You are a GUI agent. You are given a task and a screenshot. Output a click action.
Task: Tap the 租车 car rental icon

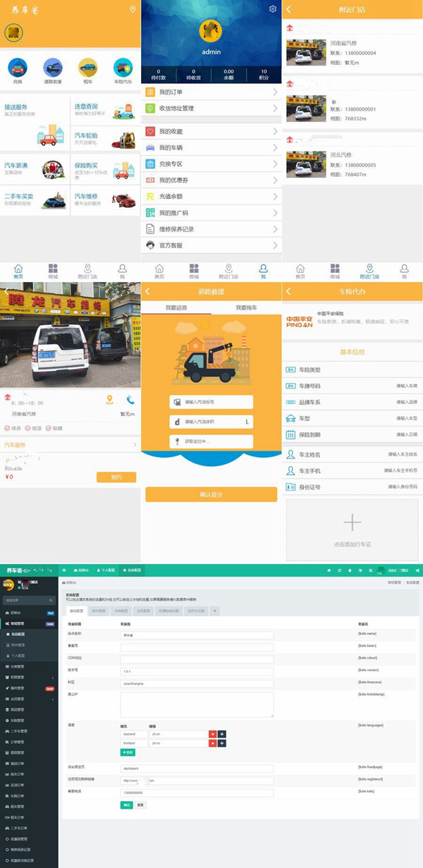coord(87,68)
